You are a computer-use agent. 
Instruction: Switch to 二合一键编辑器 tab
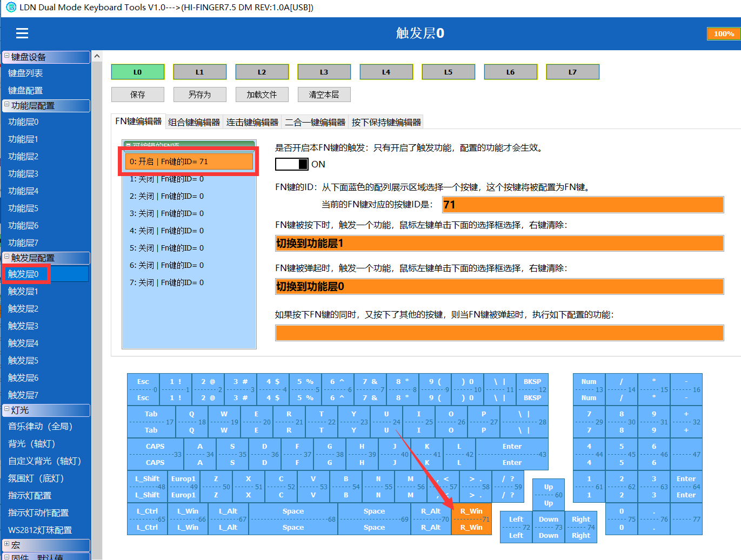click(x=315, y=122)
